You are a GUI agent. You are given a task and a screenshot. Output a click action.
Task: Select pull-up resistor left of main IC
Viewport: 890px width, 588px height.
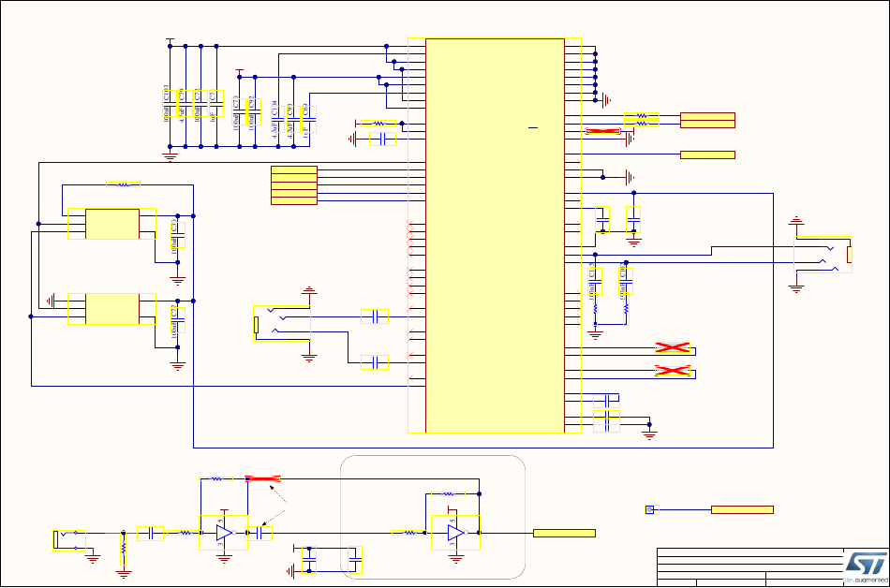(x=378, y=123)
